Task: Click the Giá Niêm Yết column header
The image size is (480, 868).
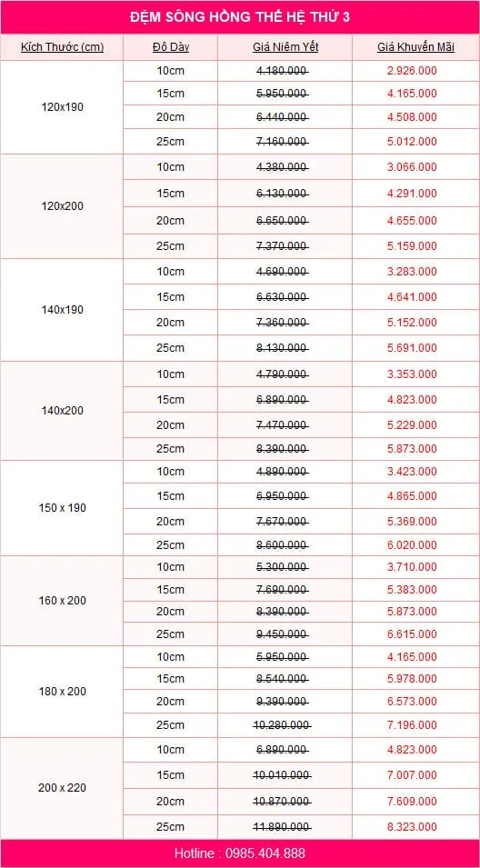Action: pyautogui.click(x=285, y=47)
